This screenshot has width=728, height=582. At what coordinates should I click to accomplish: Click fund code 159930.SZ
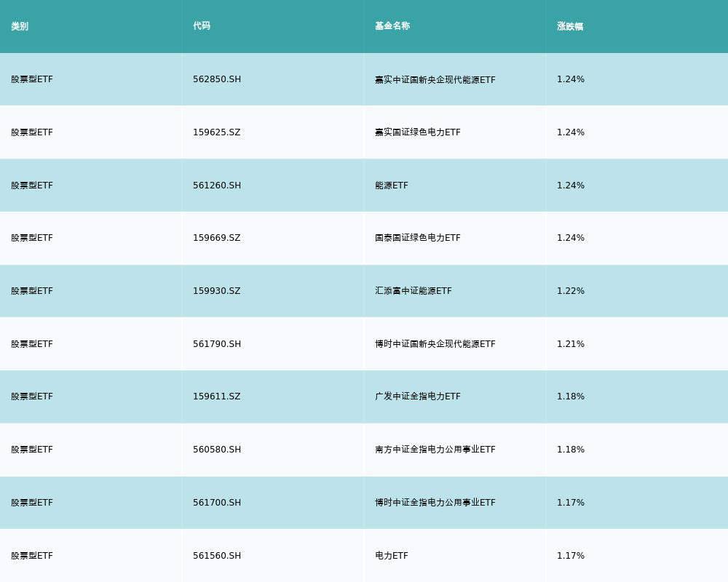[216, 291]
